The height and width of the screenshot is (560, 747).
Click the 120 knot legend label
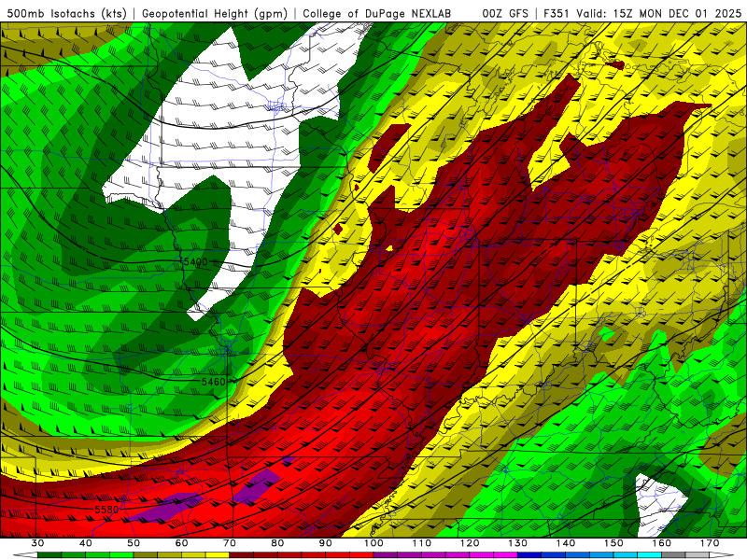pos(470,543)
